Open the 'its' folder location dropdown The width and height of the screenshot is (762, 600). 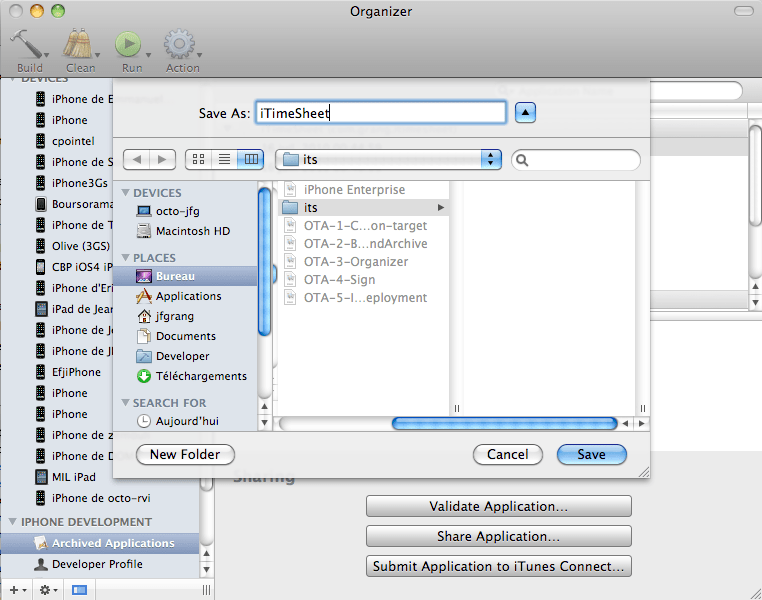click(388, 159)
